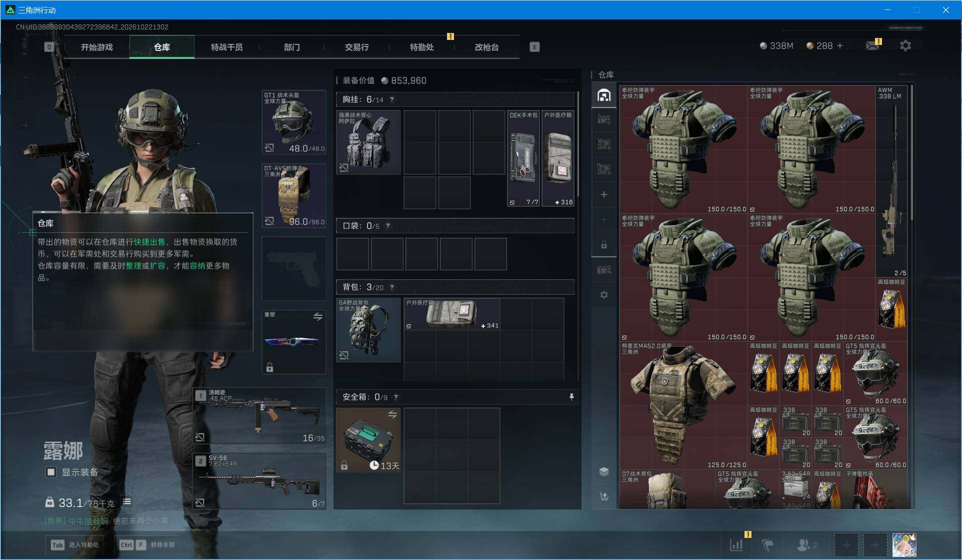Click the warehouse panel scrollbar
Viewport: 962px width, 560px height.
(912, 152)
